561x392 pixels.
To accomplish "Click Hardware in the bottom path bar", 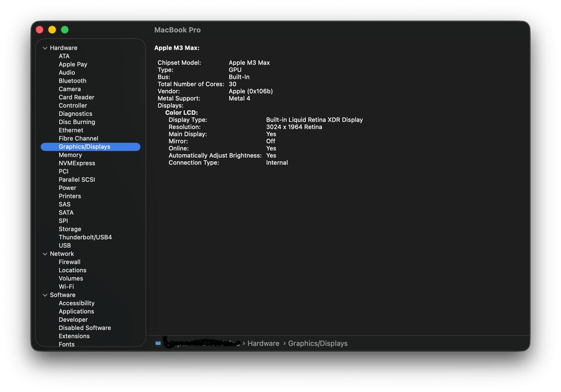I will 263,344.
